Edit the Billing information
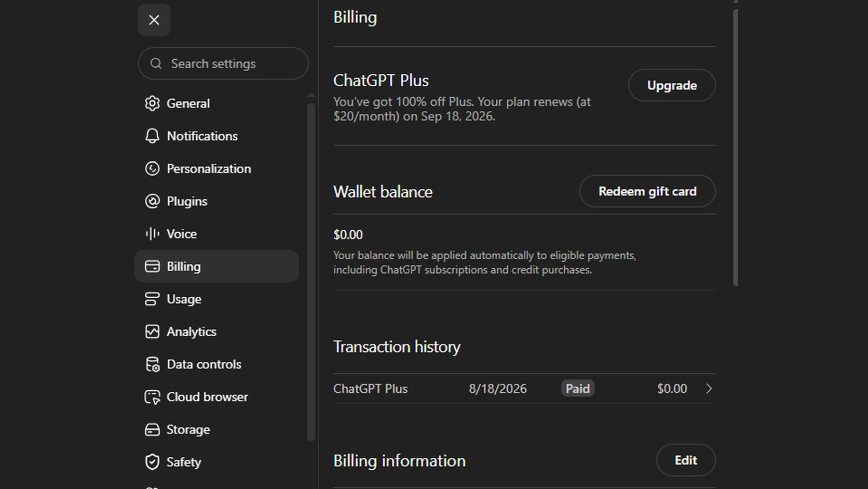This screenshot has height=489, width=868. (686, 460)
